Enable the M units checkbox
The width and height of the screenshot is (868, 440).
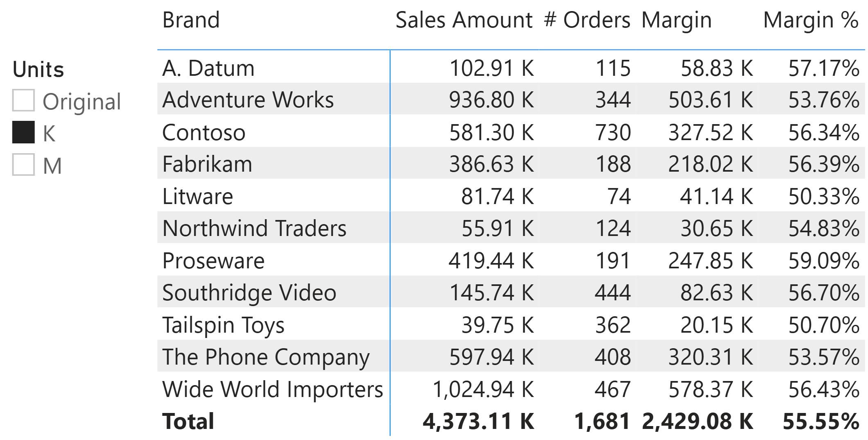coord(23,165)
